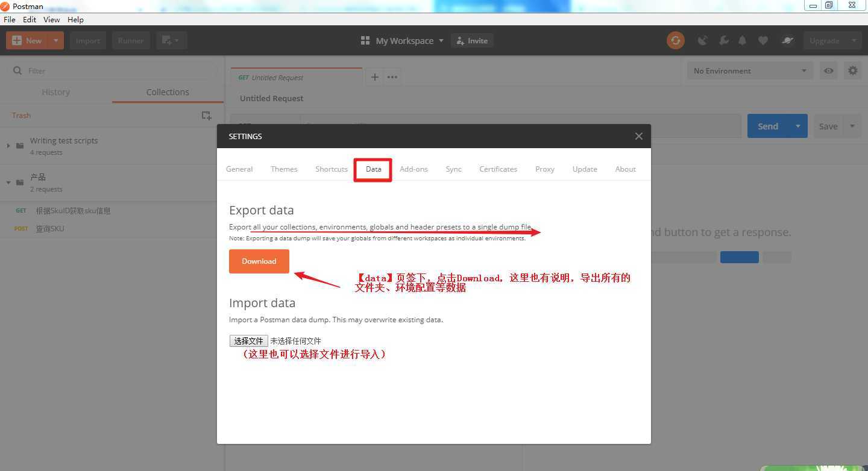This screenshot has width=868, height=471.
Task: Open the Themes settings tab
Action: click(284, 169)
